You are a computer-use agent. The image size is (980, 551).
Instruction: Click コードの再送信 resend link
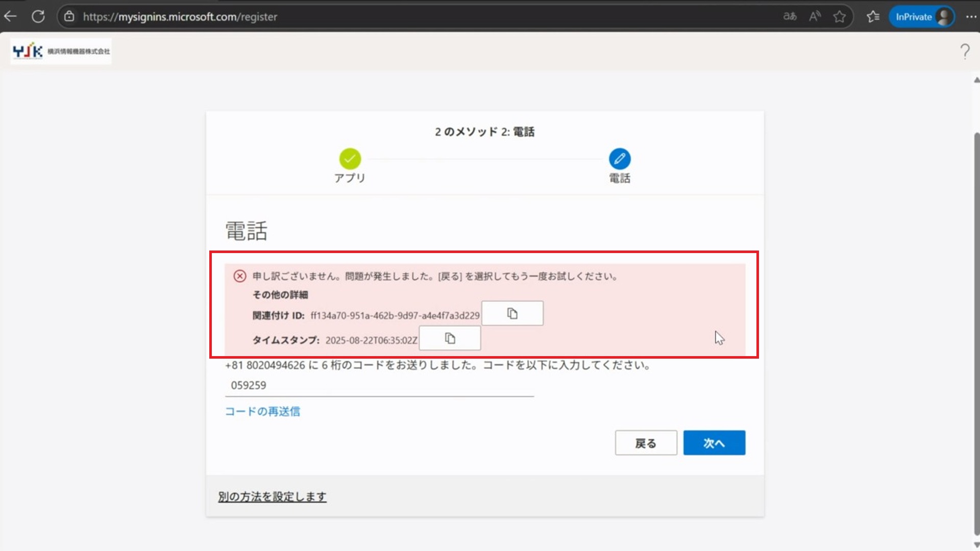pyautogui.click(x=262, y=411)
